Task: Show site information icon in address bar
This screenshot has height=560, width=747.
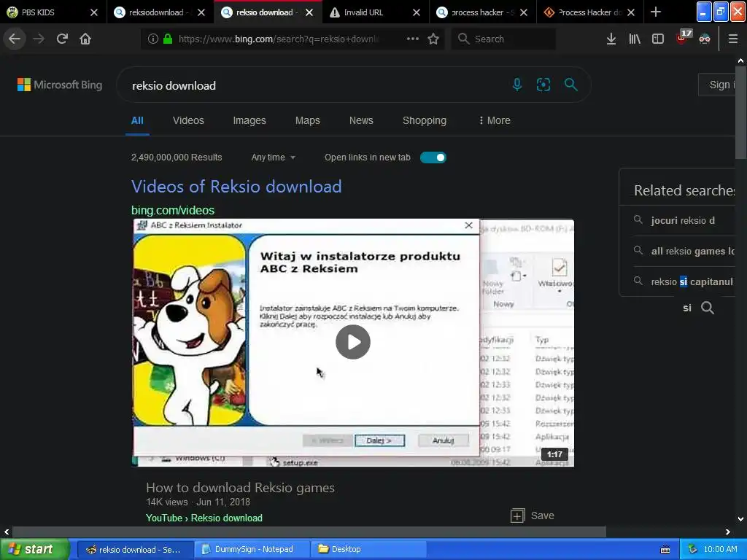Action: pos(153,39)
